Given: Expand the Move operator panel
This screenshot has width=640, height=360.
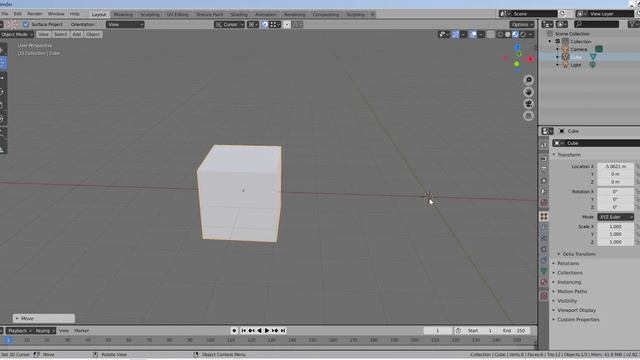Looking at the screenshot, I should click(43, 318).
